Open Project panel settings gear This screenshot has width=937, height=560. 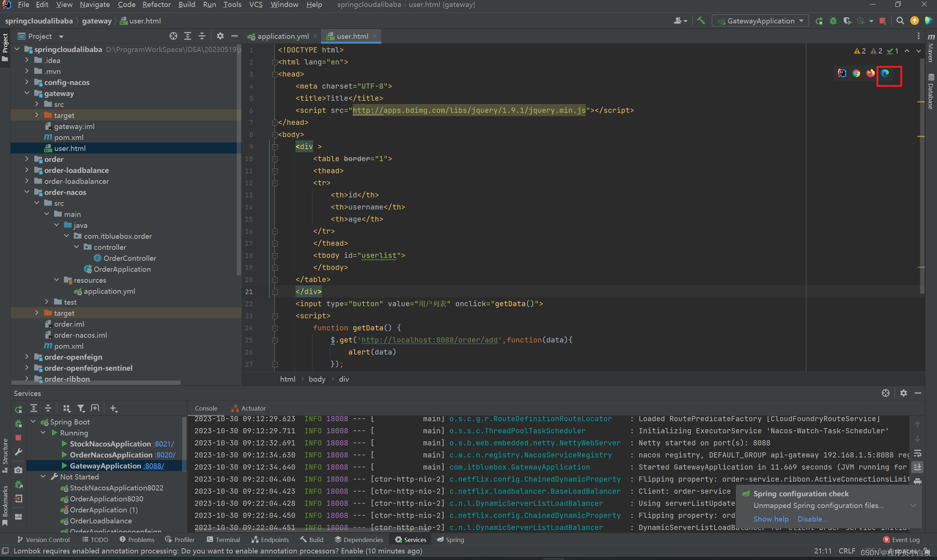220,36
